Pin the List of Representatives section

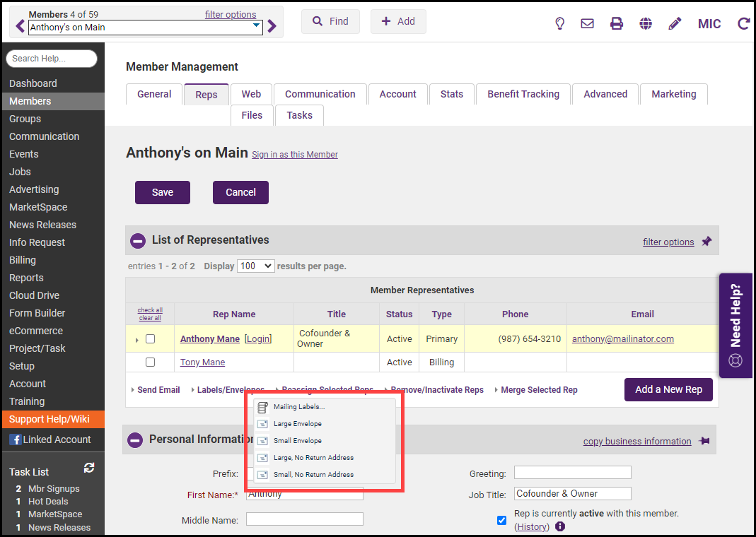[x=706, y=242]
